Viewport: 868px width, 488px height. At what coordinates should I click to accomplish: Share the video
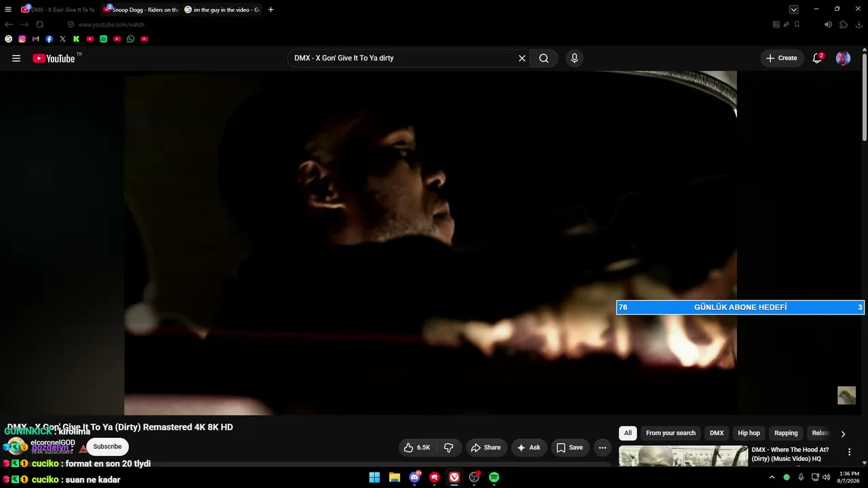(486, 447)
